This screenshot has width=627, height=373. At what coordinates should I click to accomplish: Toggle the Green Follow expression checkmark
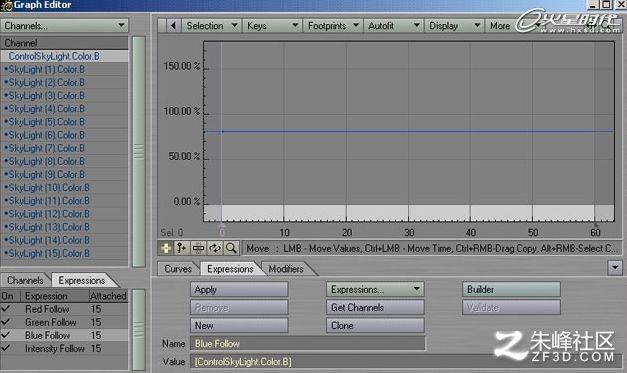pyautogui.click(x=6, y=322)
